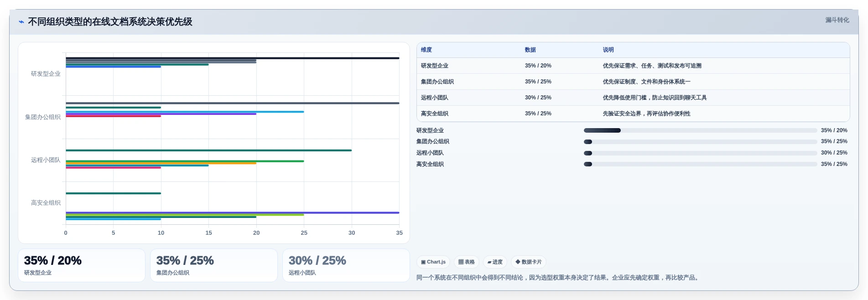Select the 集团办公组织 table row cell
The width and height of the screenshot is (868, 300).
click(437, 82)
